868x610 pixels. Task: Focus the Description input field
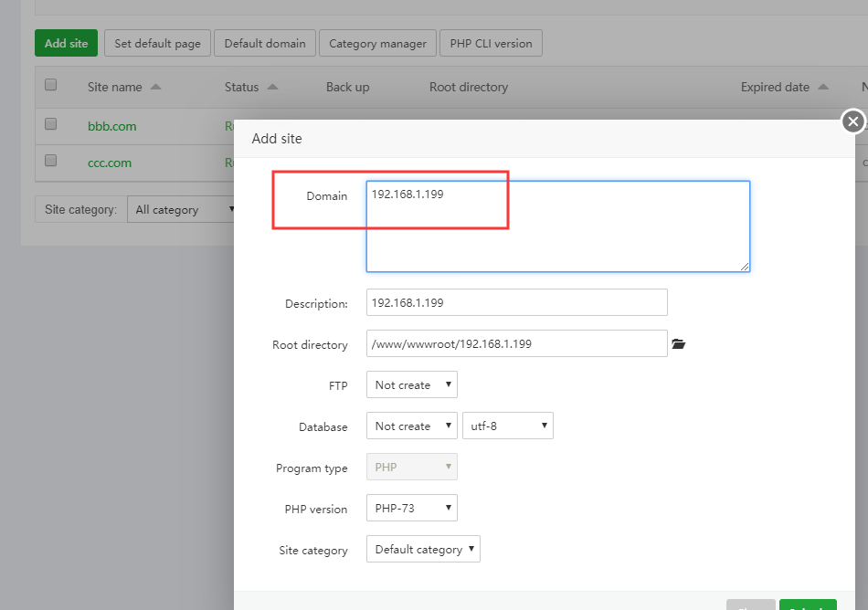(516, 303)
